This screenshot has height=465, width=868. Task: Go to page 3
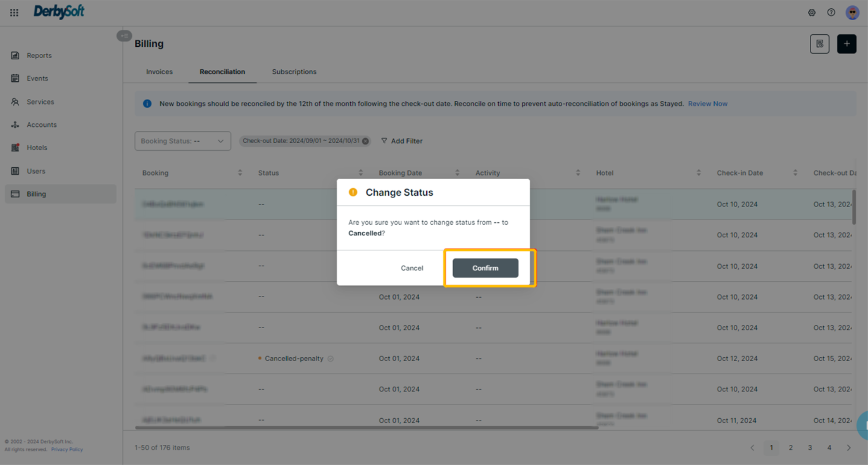810,447
